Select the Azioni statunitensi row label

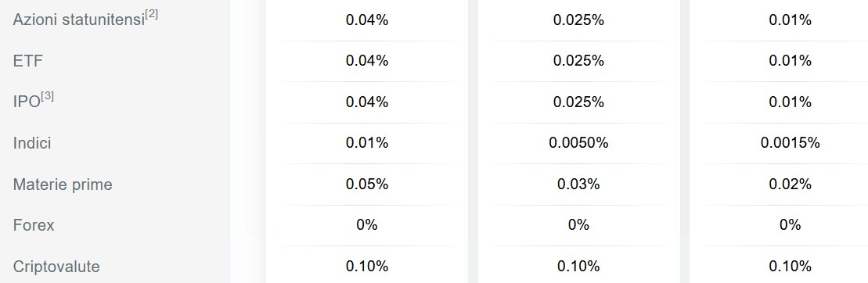pos(78,20)
